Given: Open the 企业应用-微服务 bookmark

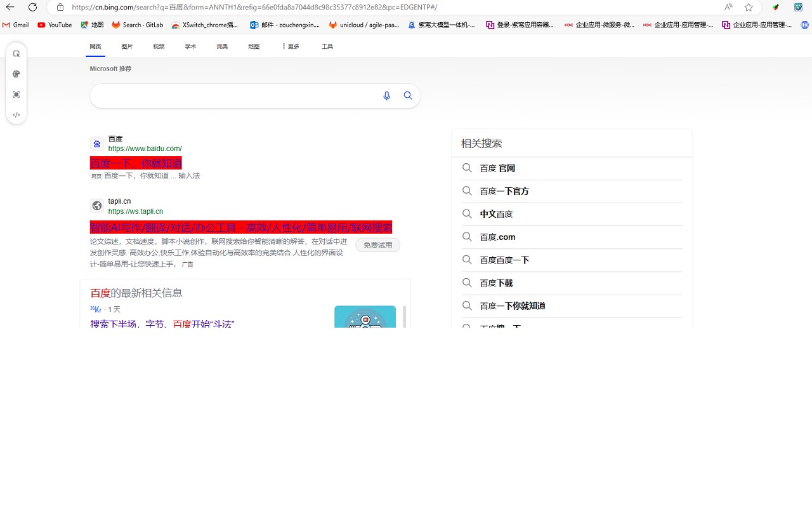Looking at the screenshot, I should (x=599, y=25).
